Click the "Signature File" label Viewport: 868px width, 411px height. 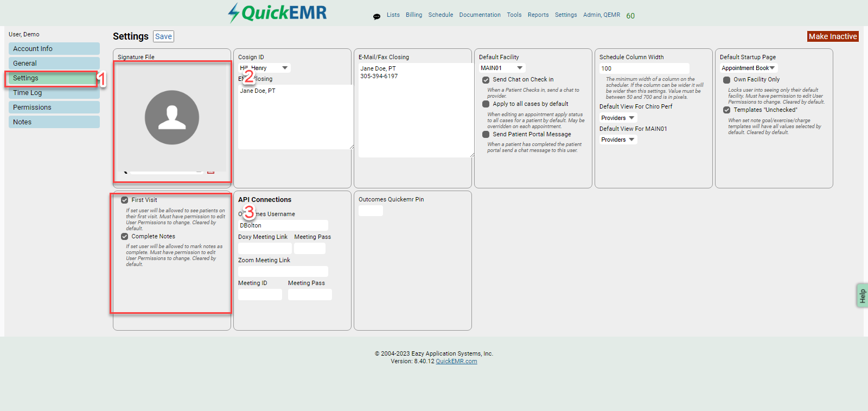(136, 57)
